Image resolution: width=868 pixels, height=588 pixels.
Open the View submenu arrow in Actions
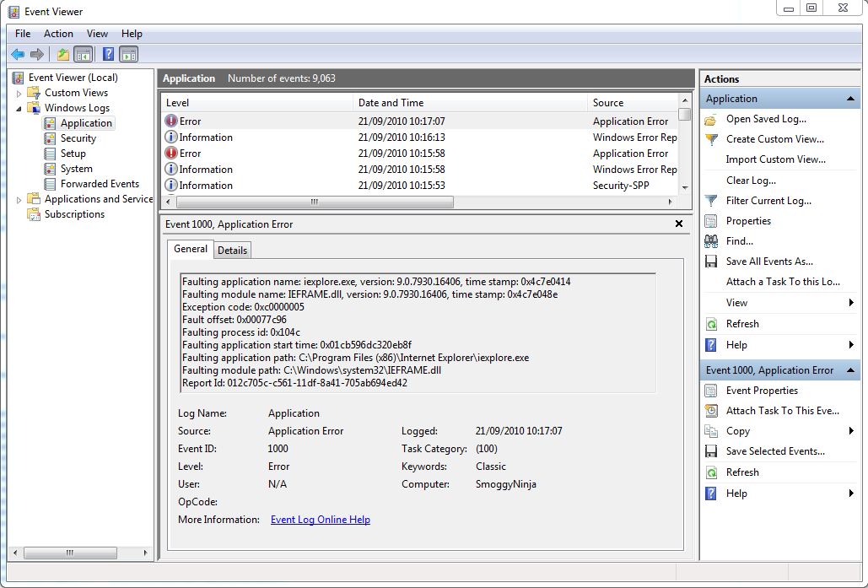[851, 302]
